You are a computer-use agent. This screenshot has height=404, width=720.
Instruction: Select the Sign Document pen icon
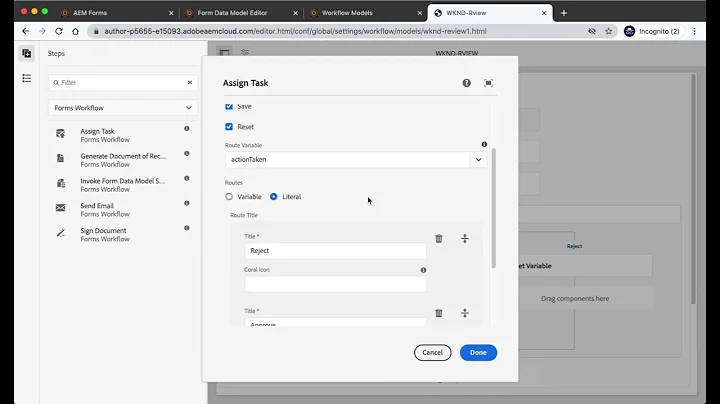tap(61, 233)
